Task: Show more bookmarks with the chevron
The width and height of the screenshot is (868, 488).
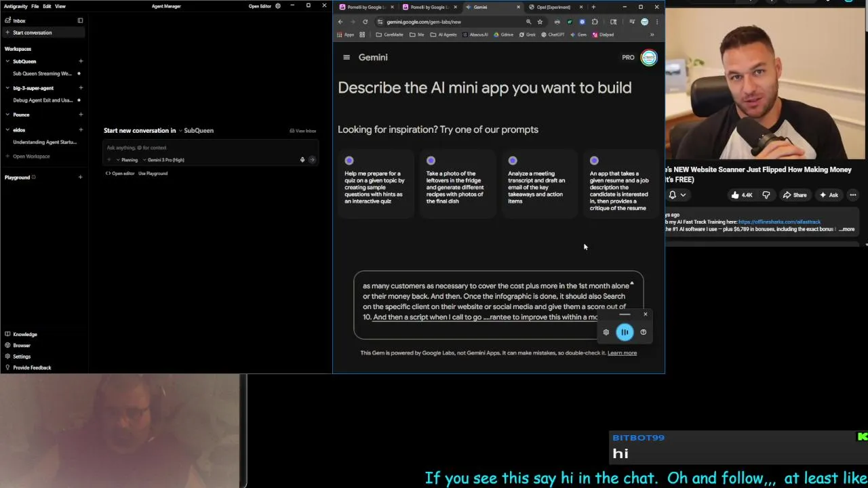Action: click(652, 35)
